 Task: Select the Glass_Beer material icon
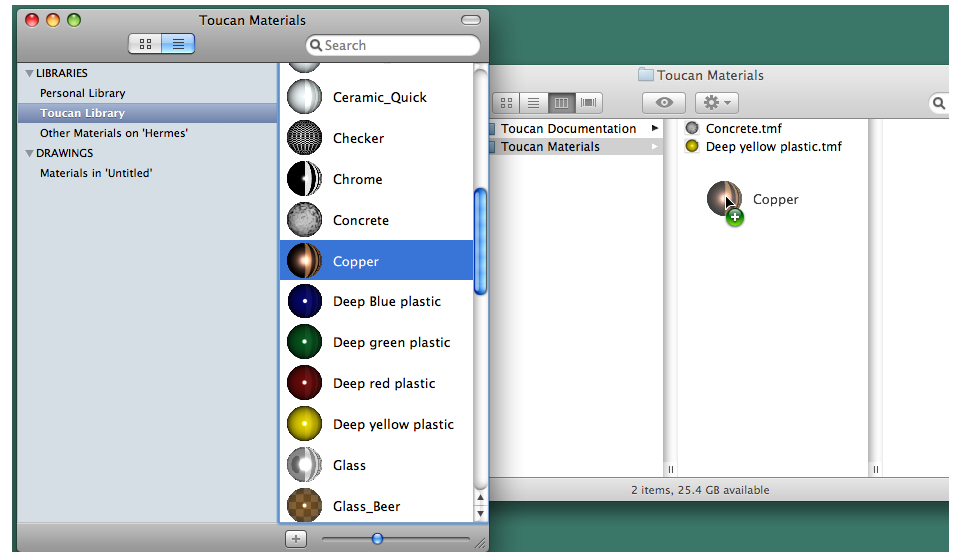pyautogui.click(x=304, y=506)
